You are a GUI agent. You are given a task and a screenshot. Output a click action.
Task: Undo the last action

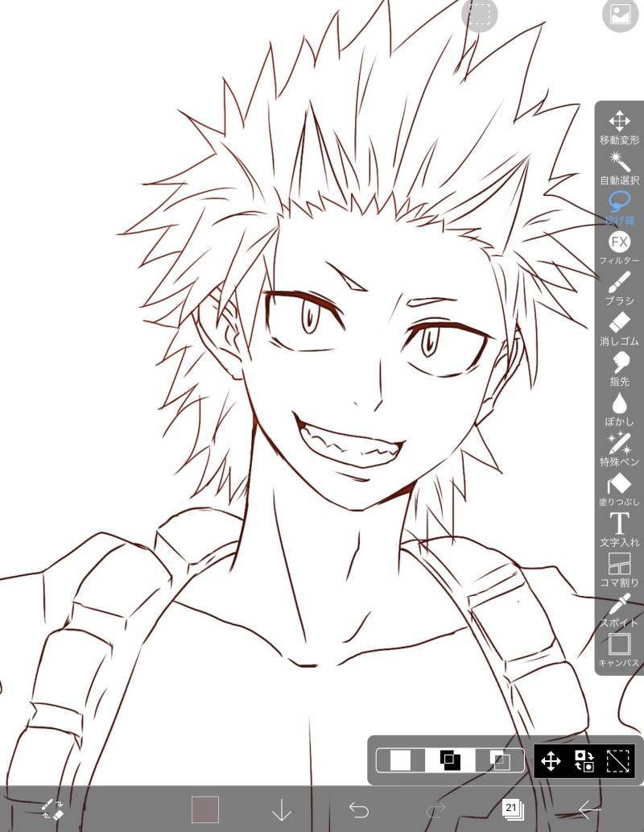[358, 809]
